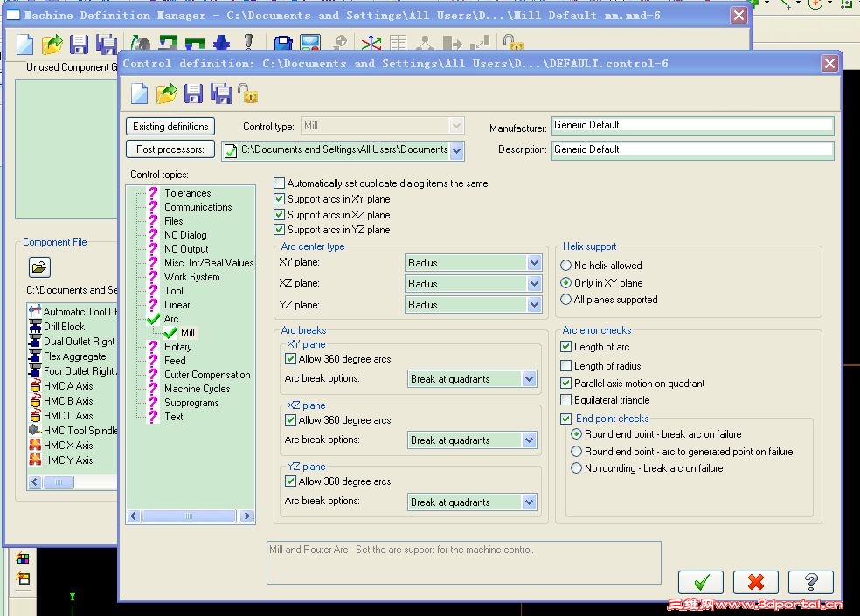Click blue spindle component icon in Manager toolbar

[222, 43]
